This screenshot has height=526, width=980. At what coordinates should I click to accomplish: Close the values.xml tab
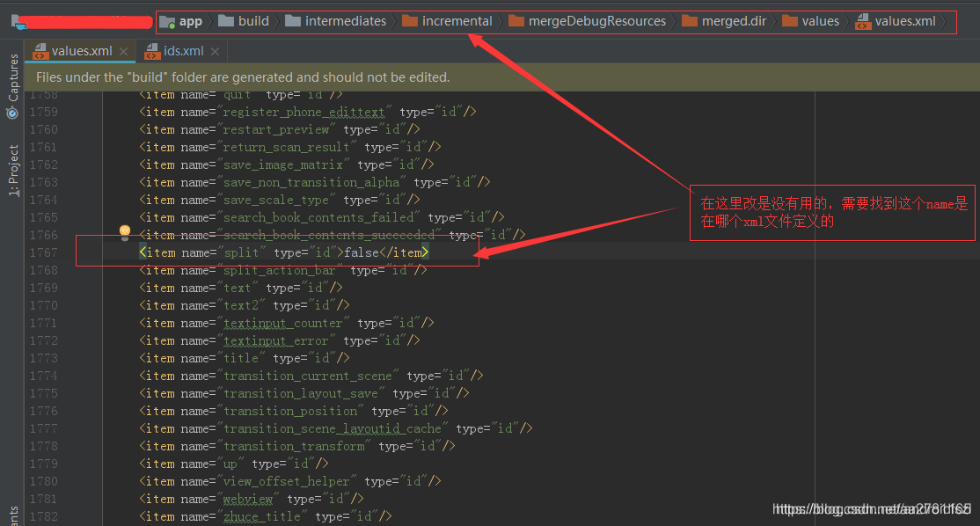point(124,52)
